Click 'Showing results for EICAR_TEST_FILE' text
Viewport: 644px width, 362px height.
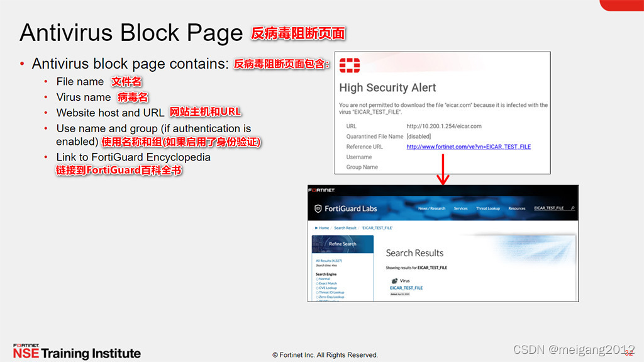416,268
